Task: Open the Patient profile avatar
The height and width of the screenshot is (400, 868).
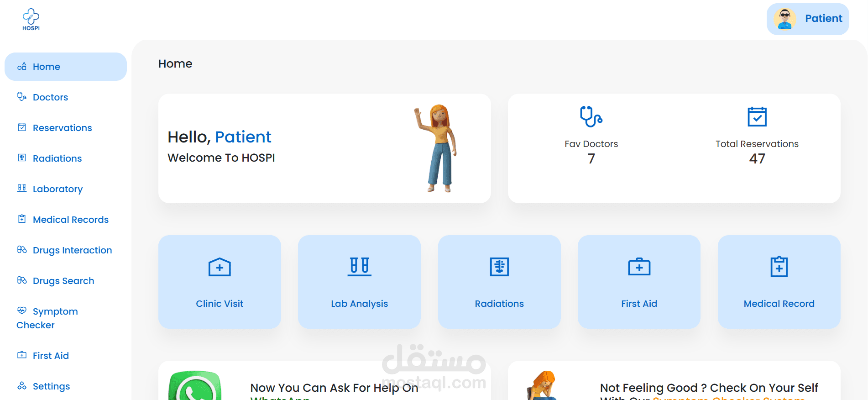Action: pyautogui.click(x=785, y=19)
